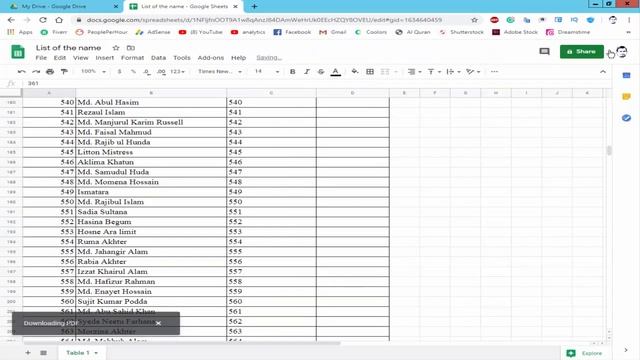
Task: Open the Table 1 sheet tab dropdown
Action: tap(96, 353)
